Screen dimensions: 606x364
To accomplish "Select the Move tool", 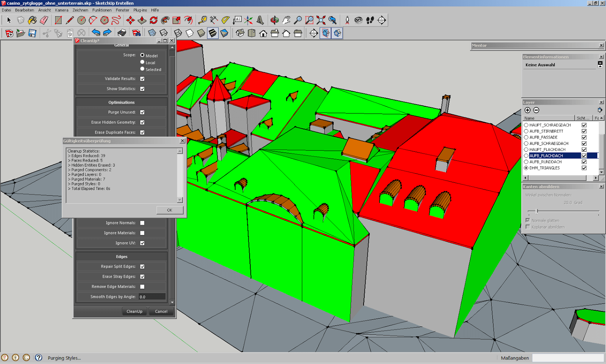I will pos(130,20).
